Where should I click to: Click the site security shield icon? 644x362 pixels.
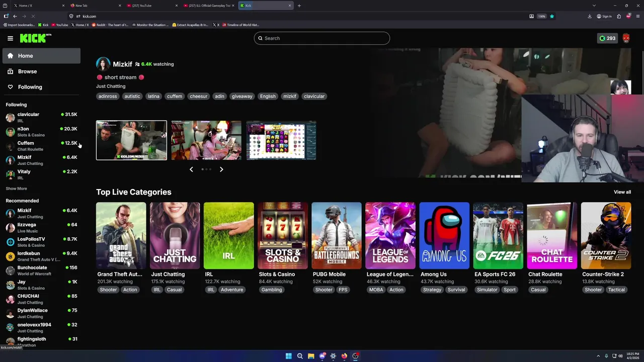71,16
